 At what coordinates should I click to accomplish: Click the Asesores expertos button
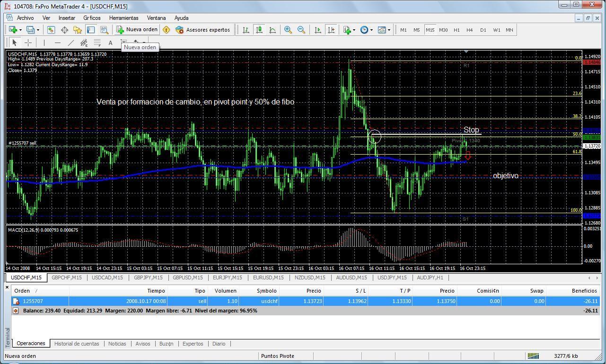202,30
